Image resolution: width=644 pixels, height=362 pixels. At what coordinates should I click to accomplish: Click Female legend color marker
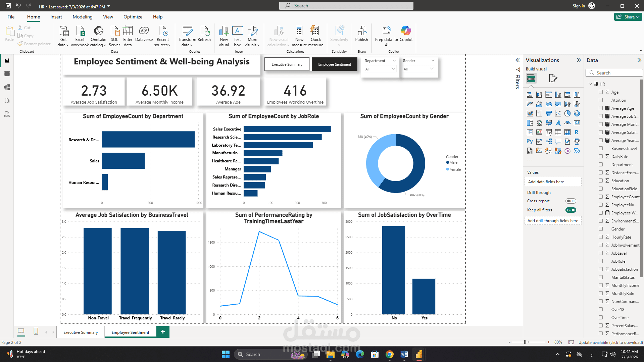tap(448, 169)
